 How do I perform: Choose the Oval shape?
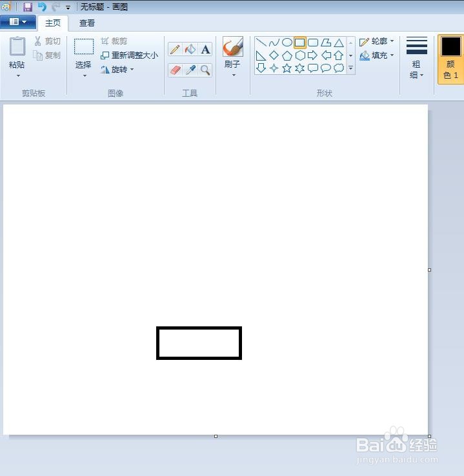287,42
